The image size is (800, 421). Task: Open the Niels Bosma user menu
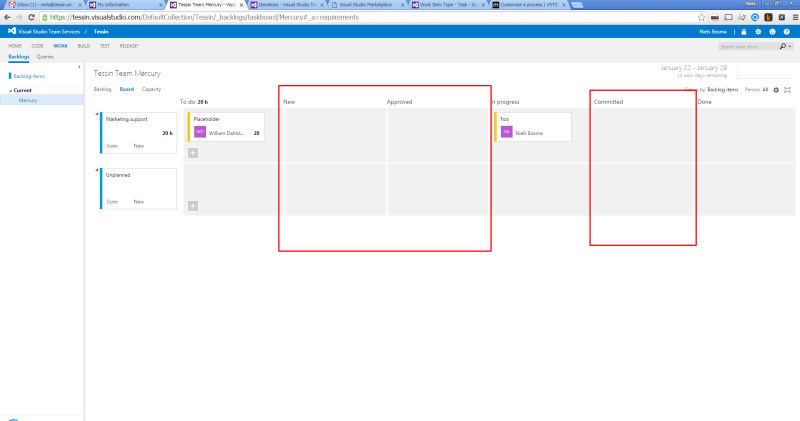713,32
